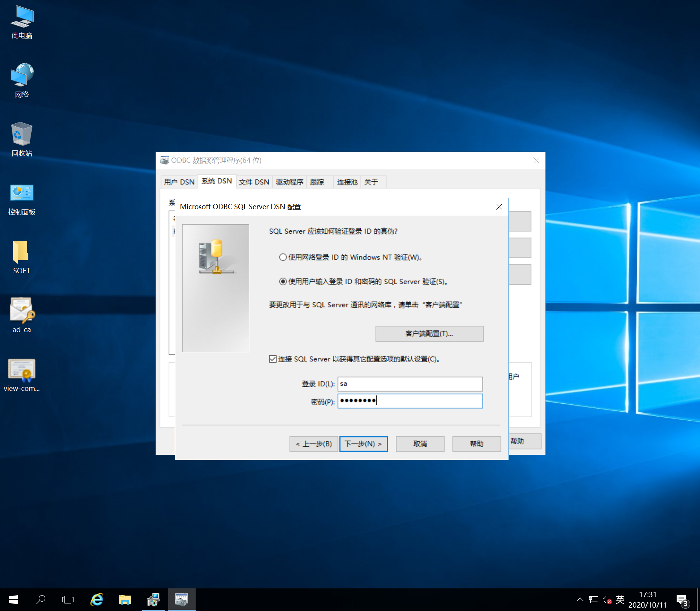
Task: Click the 密码 password field
Action: point(410,401)
